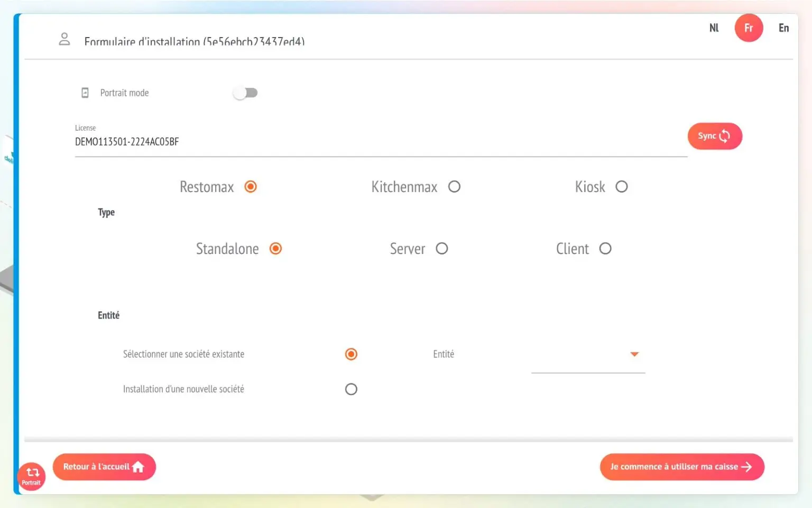Click the user profile icon in header
This screenshot has width=812, height=508.
click(64, 39)
